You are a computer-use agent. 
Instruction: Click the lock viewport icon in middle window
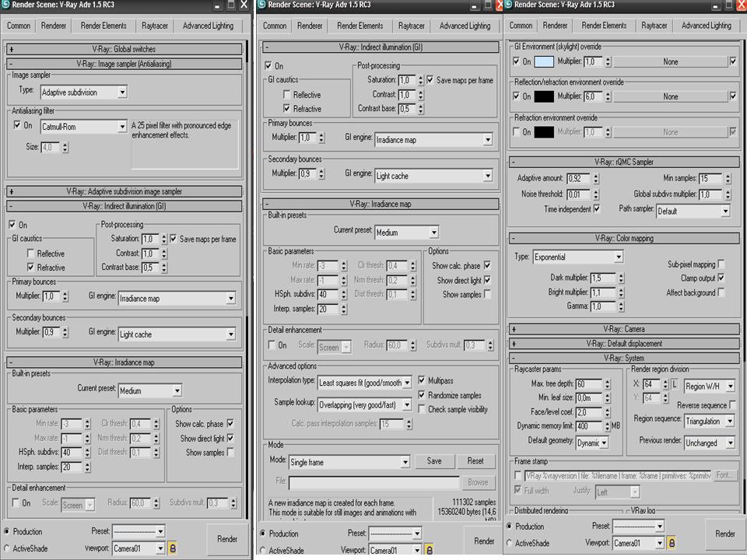[430, 550]
